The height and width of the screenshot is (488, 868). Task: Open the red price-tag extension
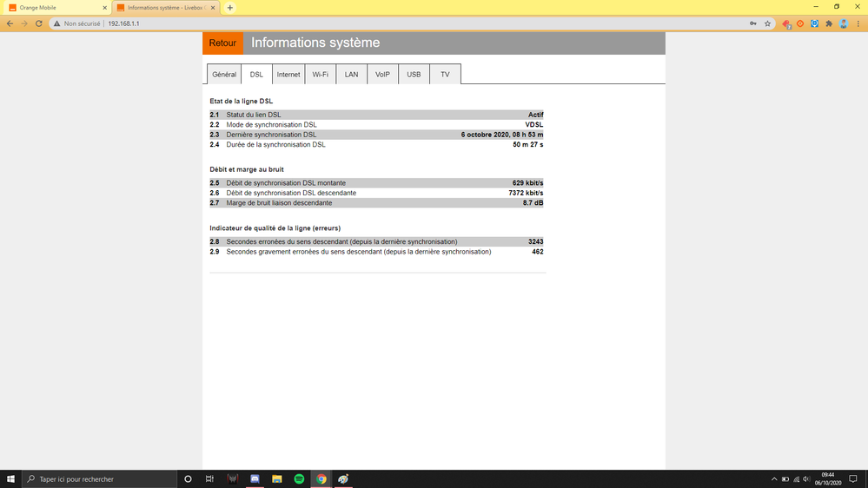(786, 23)
